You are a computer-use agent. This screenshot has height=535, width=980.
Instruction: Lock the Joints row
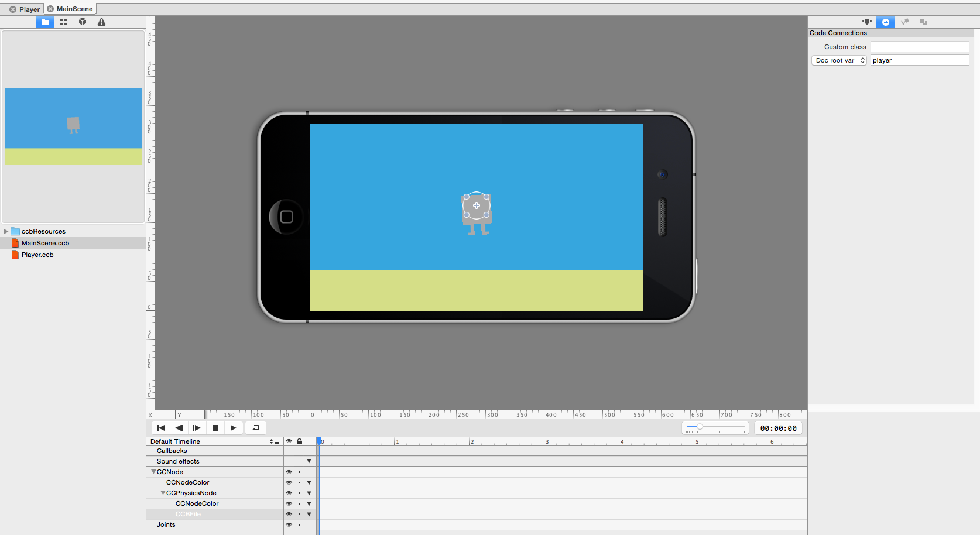[x=299, y=524]
